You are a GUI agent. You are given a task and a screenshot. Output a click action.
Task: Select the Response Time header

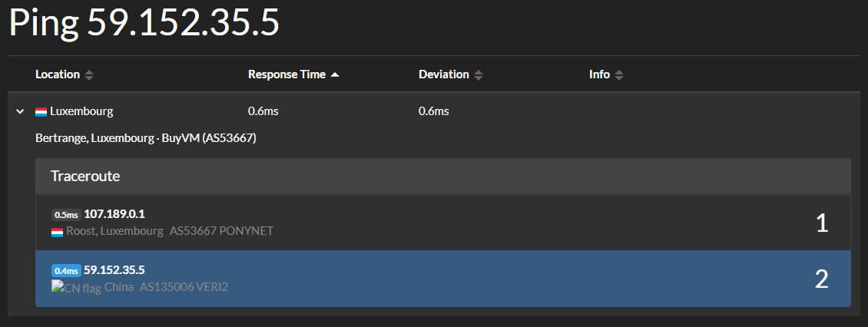click(x=287, y=74)
